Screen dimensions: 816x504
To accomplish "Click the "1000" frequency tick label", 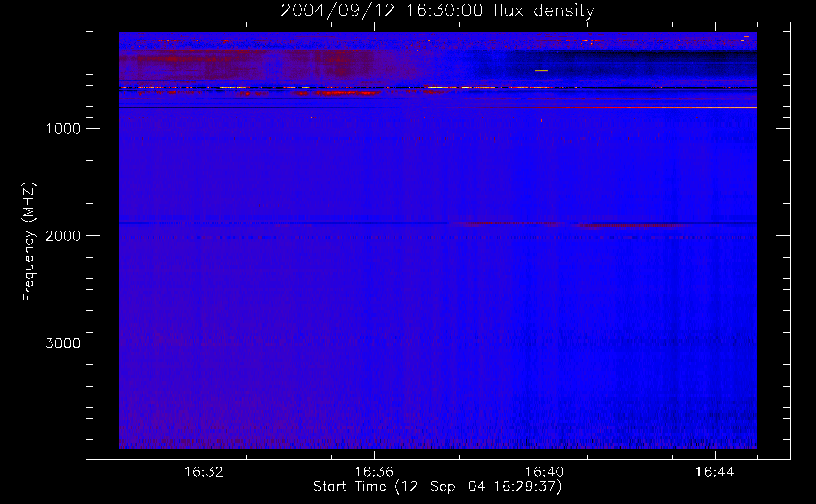I will pos(63,129).
